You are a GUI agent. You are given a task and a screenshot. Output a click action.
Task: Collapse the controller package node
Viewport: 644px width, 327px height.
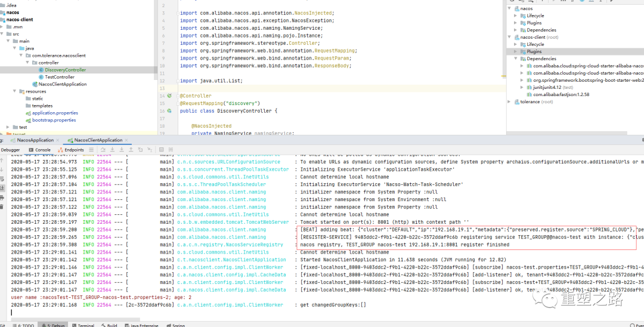[x=27, y=63]
